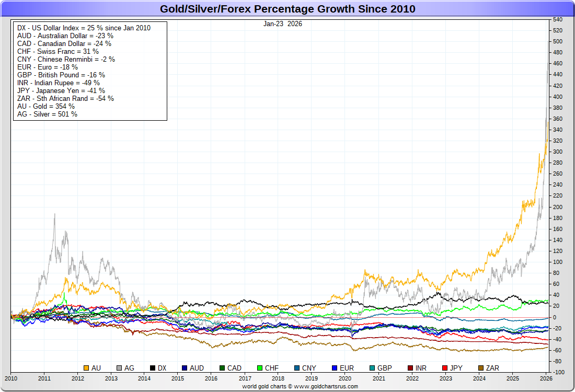Screen dimensions: 575x392
Task: Click the 500 value on the y-axis
Action: pyautogui.click(x=557, y=42)
